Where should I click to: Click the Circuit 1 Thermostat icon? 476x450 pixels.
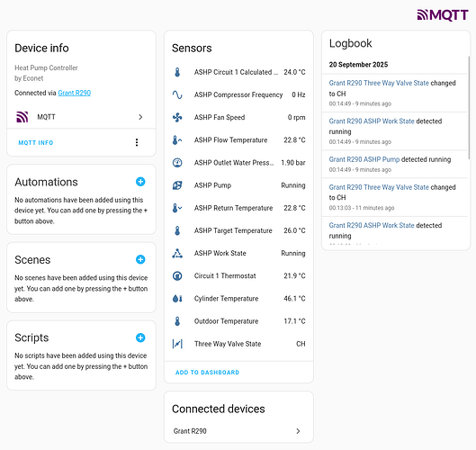[177, 276]
